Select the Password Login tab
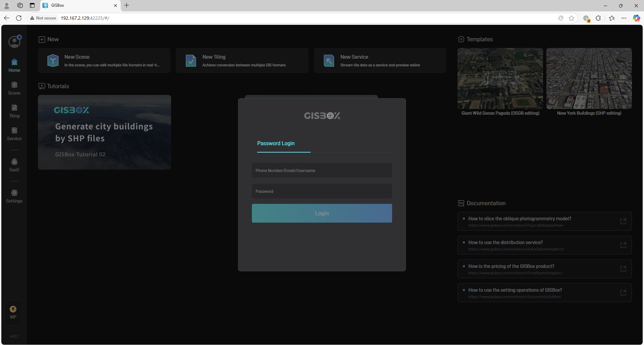644x345 pixels. click(276, 143)
